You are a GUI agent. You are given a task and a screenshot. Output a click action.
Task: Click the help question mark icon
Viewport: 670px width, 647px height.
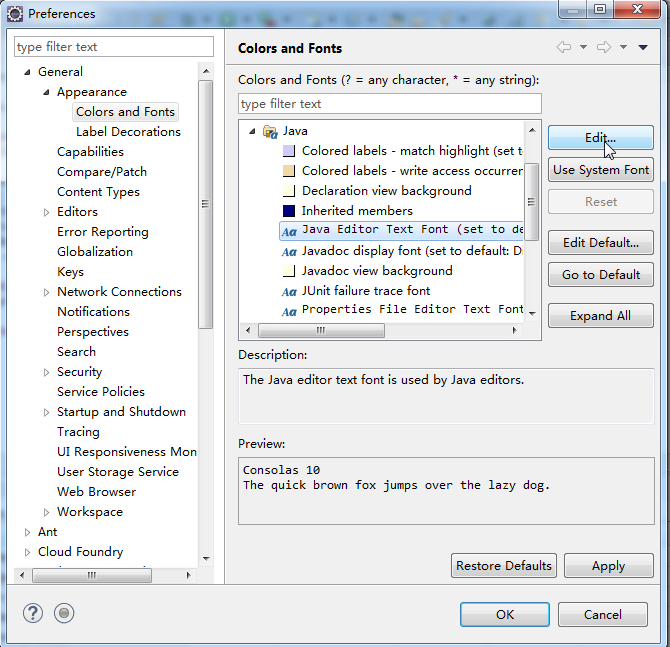coord(33,613)
